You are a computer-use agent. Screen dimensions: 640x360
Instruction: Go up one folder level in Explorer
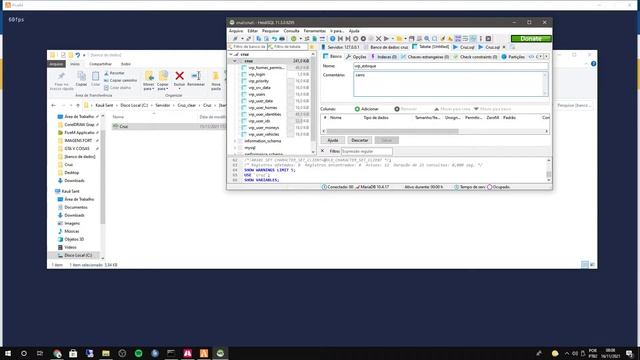(78, 105)
